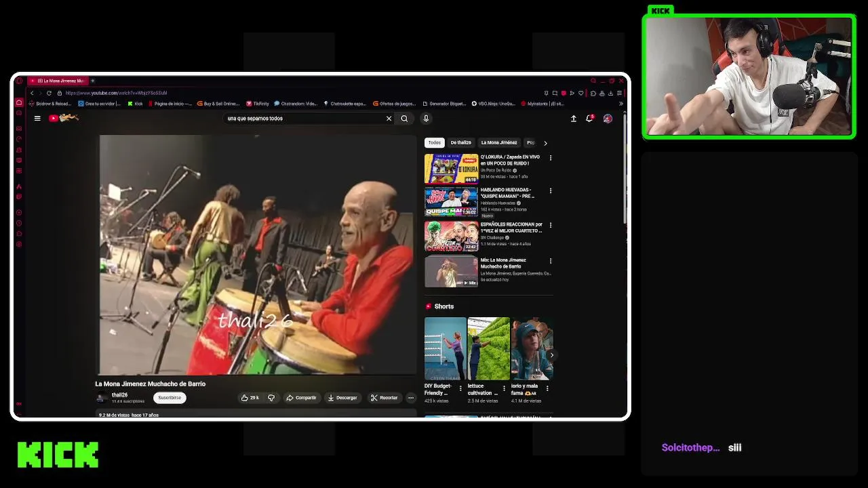This screenshot has width=868, height=488.
Task: Submit search with the magnifier button
Action: coord(404,119)
